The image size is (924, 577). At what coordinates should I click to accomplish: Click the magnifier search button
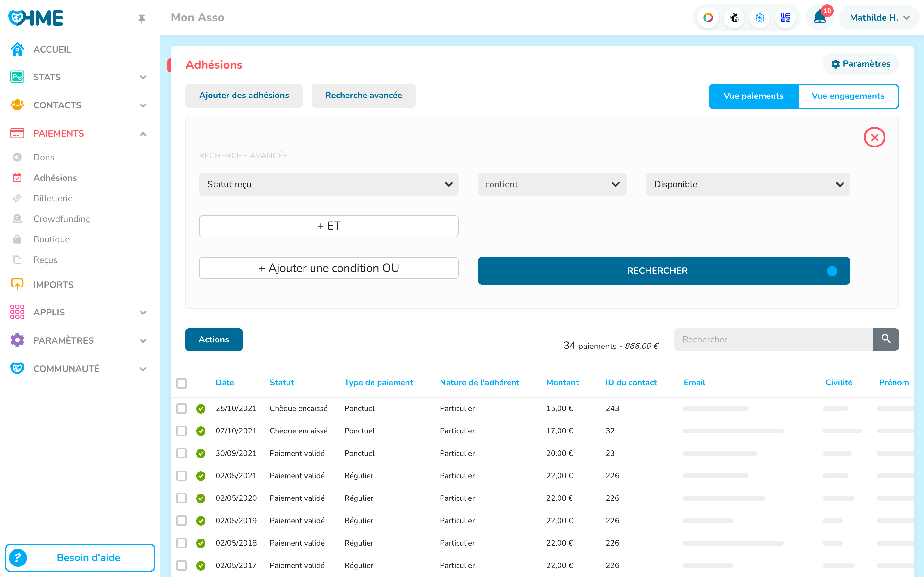(x=886, y=339)
